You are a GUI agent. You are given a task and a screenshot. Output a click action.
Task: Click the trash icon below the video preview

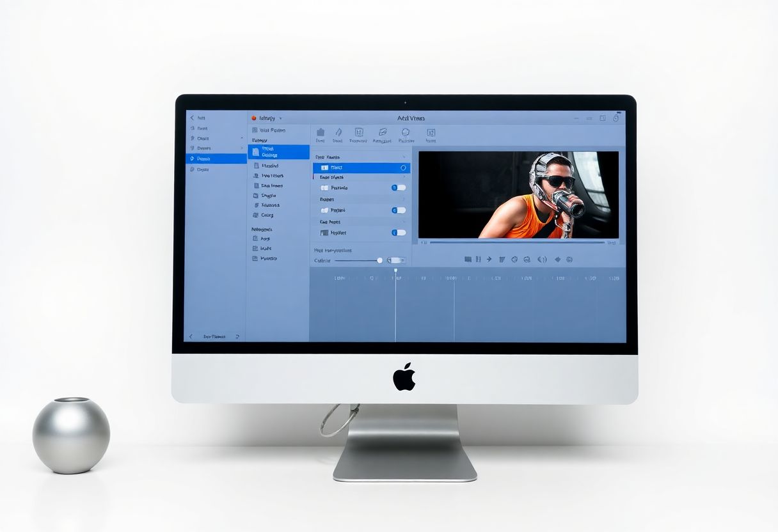coord(502,259)
